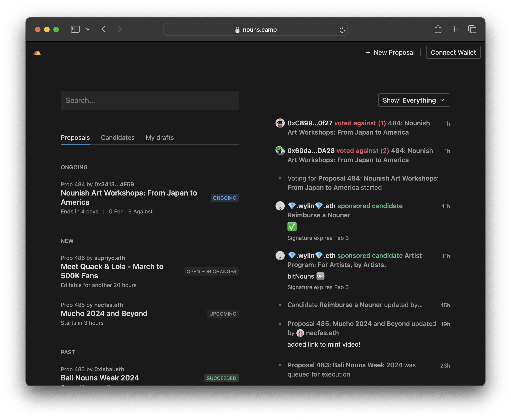511x420 pixels.
Task: Click the OPEN FOR CHANGES badge
Action: [211, 271]
